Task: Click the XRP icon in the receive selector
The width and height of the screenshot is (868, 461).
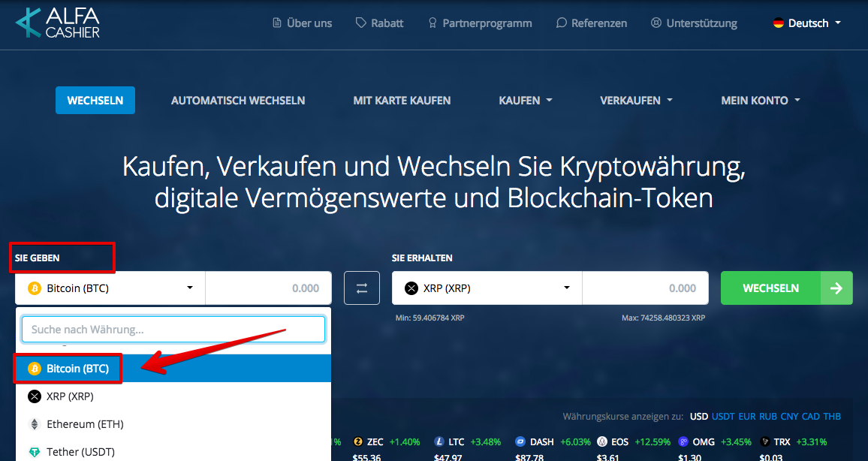Action: (x=411, y=288)
